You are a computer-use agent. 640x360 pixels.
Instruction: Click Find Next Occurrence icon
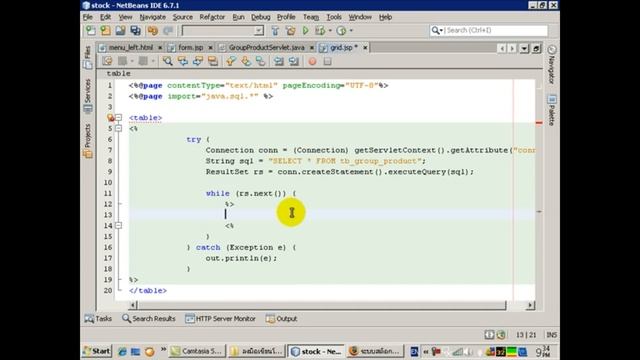point(198,61)
